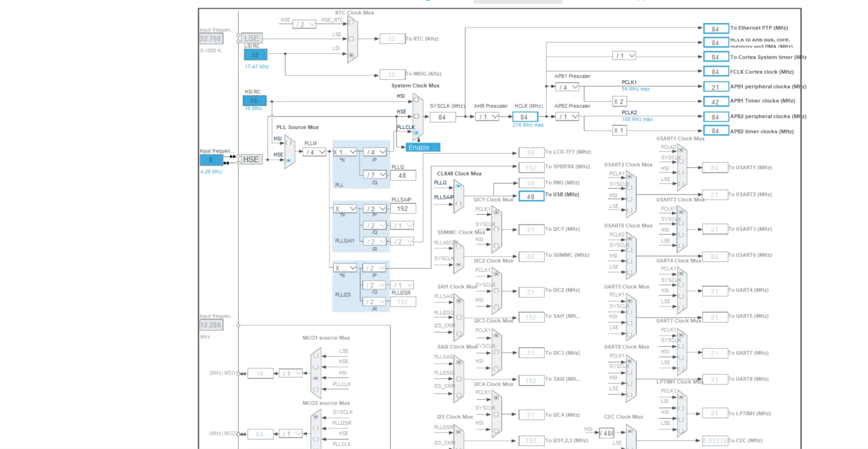Screen dimensions: 868x449
Task: Click the Cortex System timer value field
Action: (716, 57)
